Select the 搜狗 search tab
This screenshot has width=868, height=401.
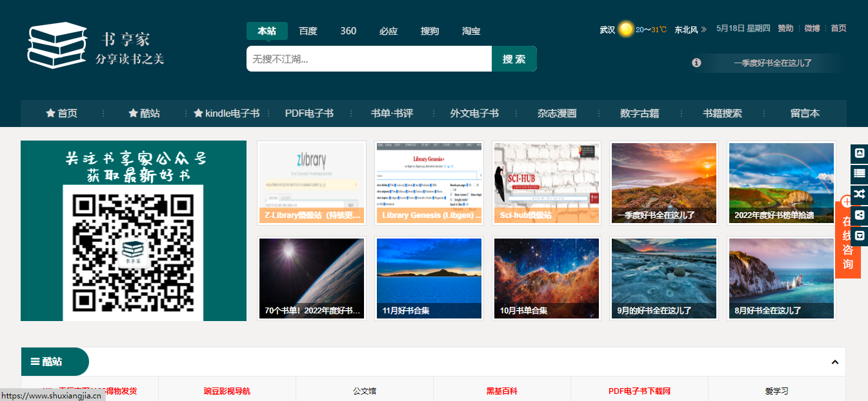tap(430, 31)
